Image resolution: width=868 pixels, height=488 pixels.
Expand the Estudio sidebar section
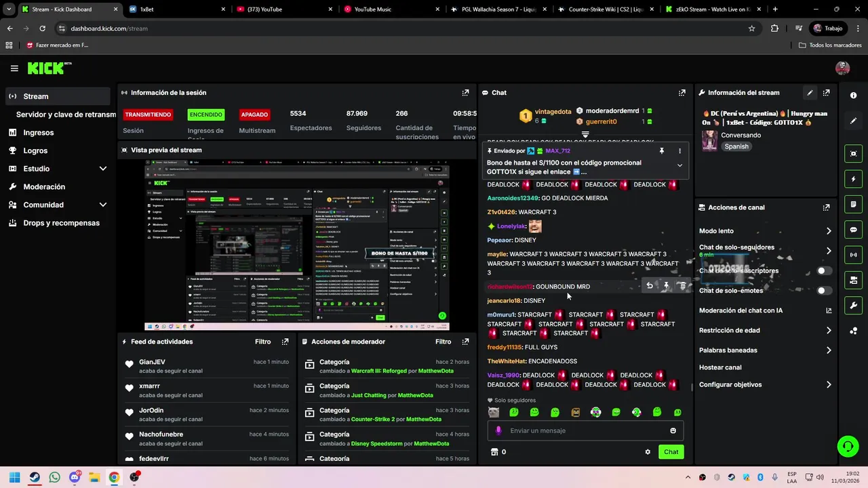103,169
